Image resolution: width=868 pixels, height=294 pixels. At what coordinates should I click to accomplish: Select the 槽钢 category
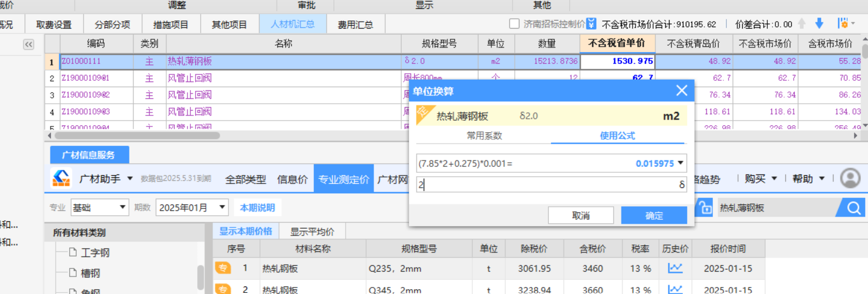91,273
